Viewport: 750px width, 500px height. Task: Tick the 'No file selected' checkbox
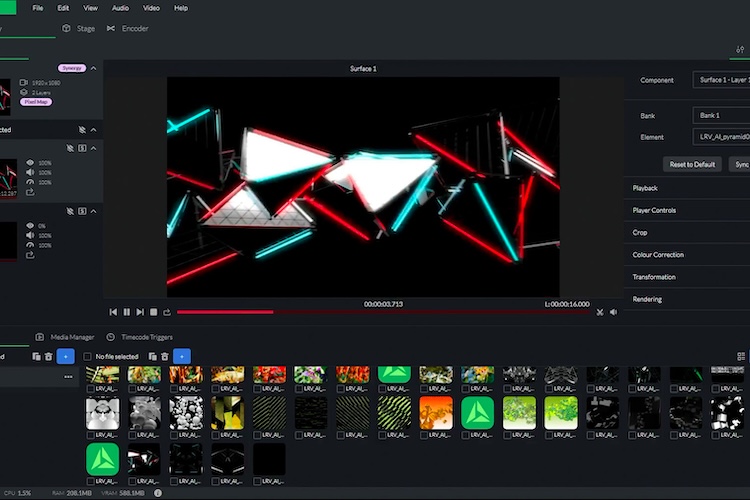(x=87, y=356)
